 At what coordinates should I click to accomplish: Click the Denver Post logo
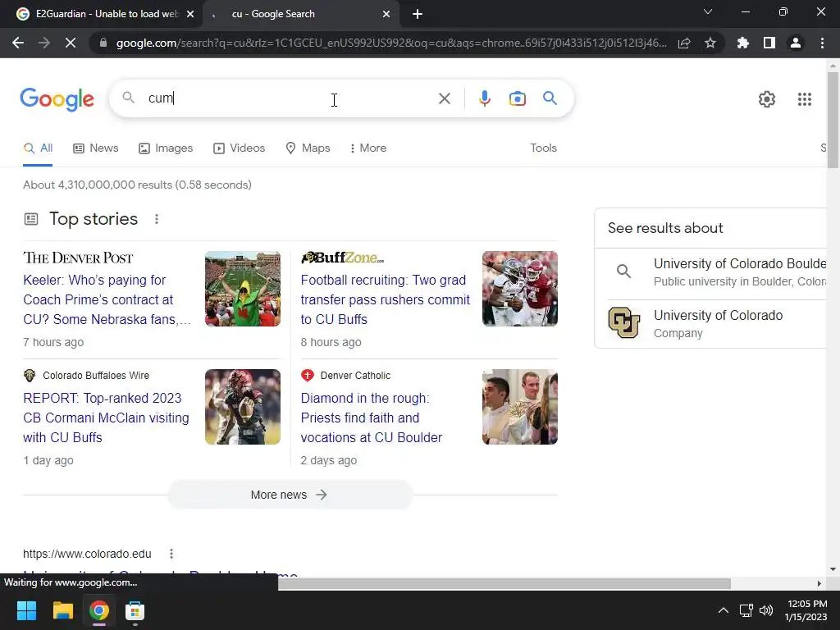coord(78,258)
